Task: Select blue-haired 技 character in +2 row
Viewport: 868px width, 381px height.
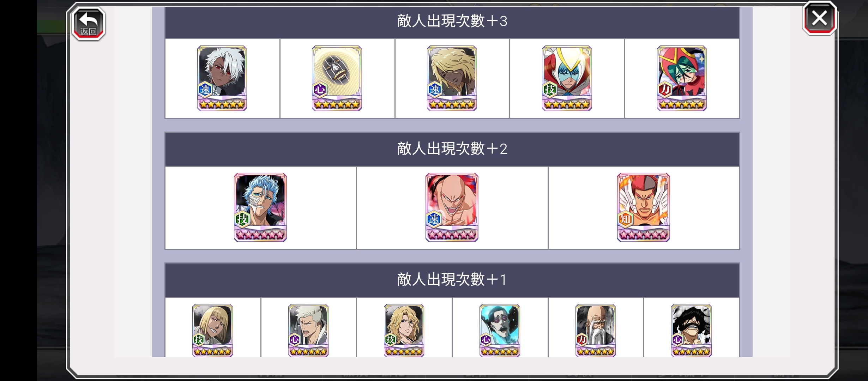Action: tap(260, 207)
